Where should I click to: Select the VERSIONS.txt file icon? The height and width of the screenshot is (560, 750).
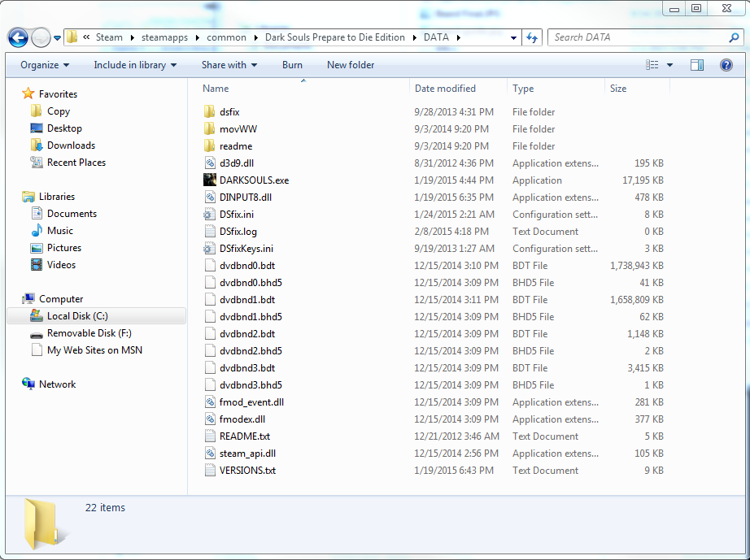coord(210,471)
